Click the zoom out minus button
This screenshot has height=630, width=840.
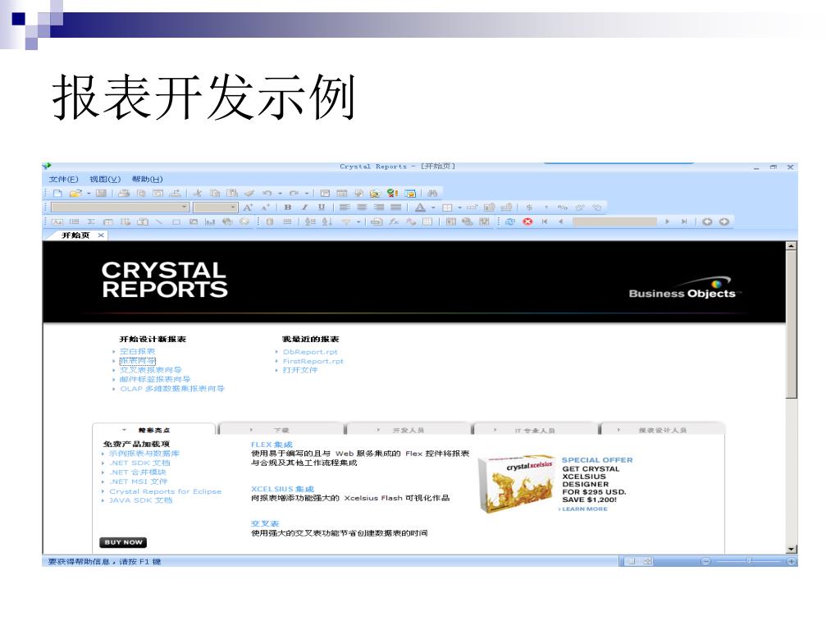[705, 561]
